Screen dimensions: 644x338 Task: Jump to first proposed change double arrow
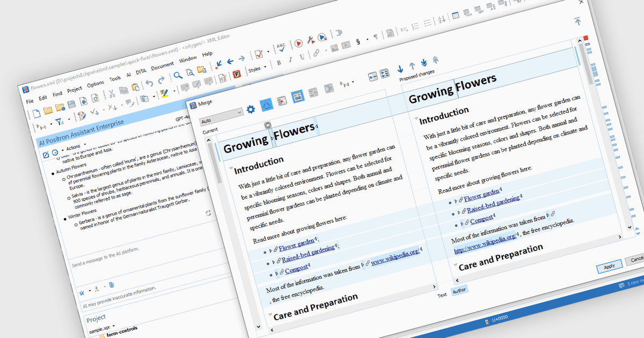click(x=435, y=60)
